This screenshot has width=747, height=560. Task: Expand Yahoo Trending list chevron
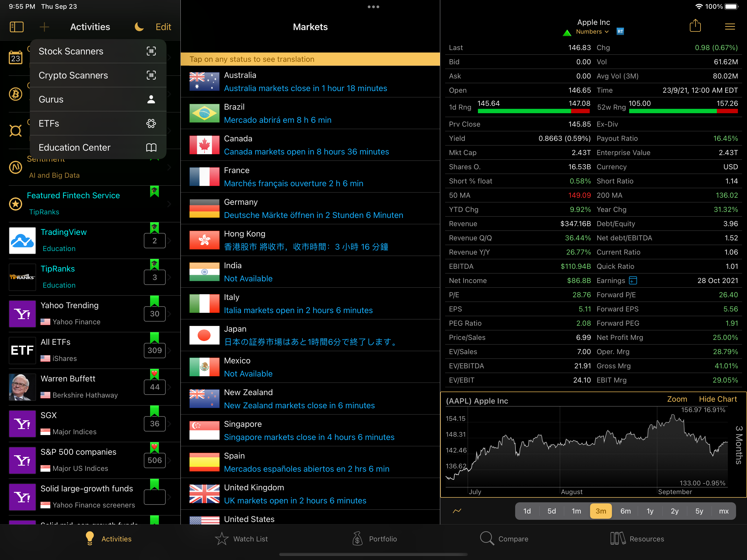coord(169,314)
